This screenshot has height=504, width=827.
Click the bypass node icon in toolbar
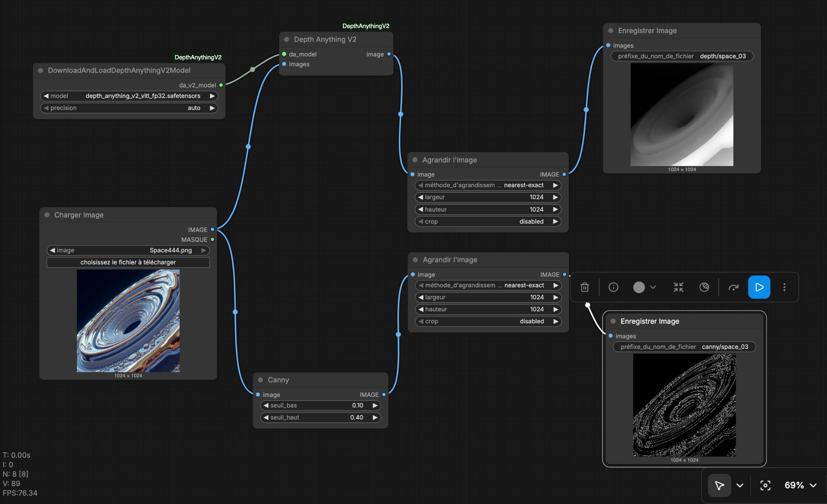point(704,287)
